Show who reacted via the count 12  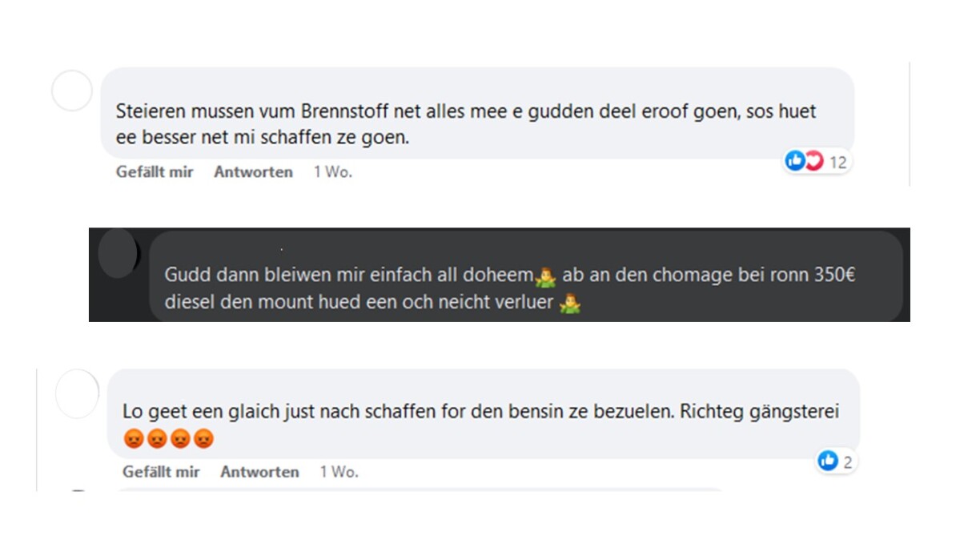(837, 163)
